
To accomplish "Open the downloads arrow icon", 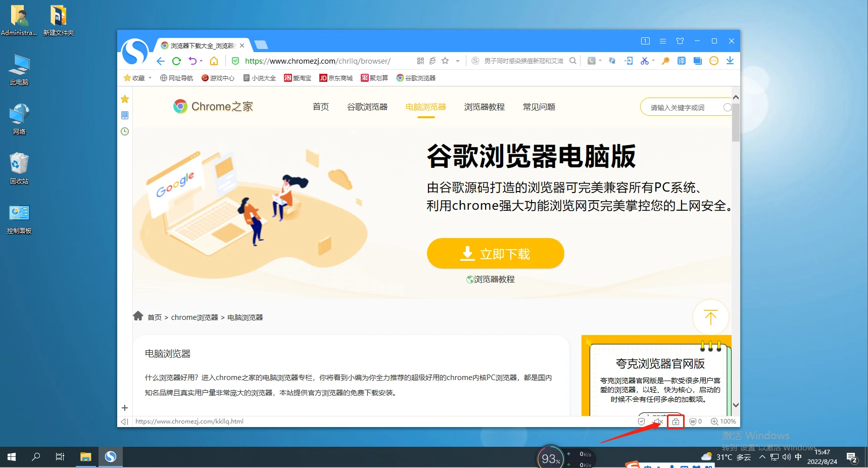I will (730, 61).
